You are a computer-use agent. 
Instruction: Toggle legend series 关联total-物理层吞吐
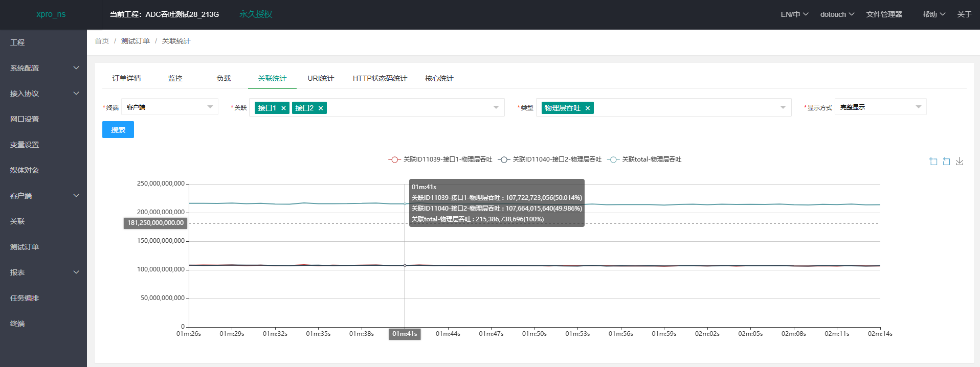(x=644, y=159)
